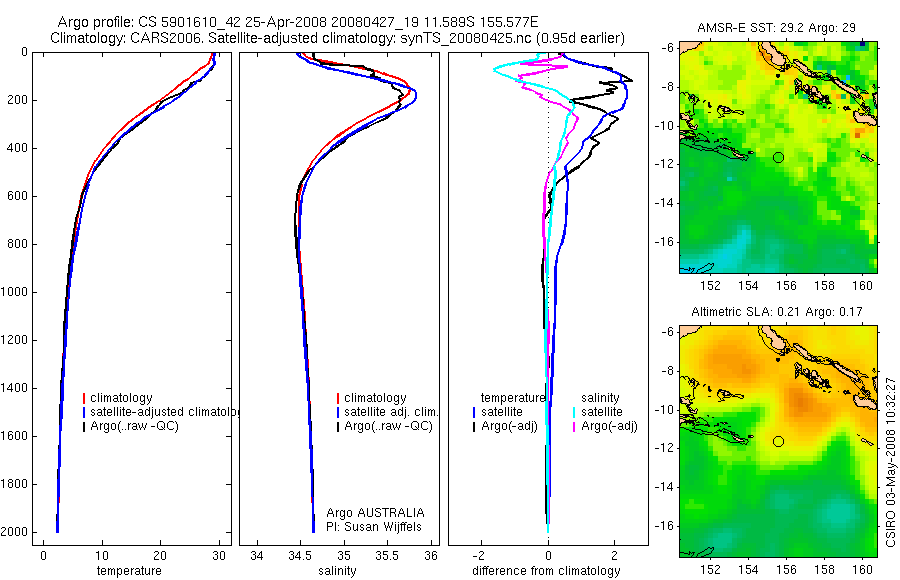Click the Climatology: CARS2006 subtitle line
The height and width of the screenshot is (580, 900).
(338, 38)
